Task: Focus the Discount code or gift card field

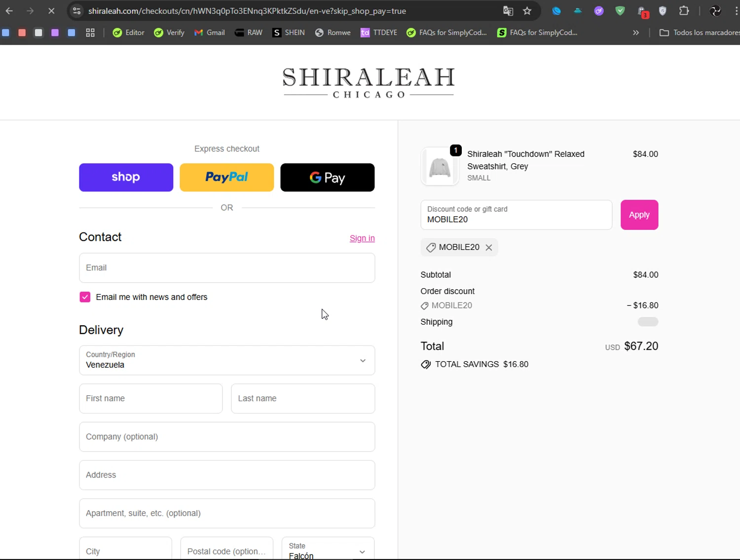Action: click(x=517, y=215)
